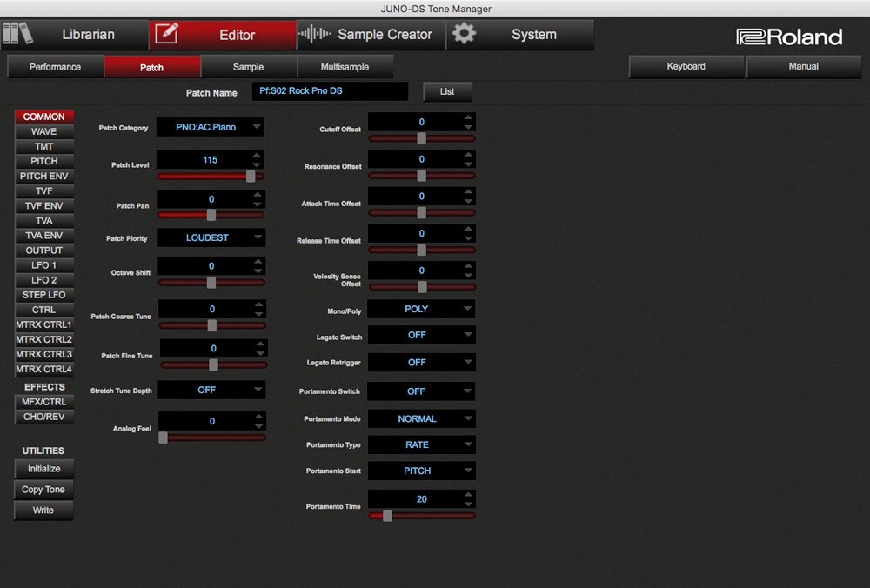Select the Performance tab
This screenshot has width=870, height=588.
(x=55, y=67)
